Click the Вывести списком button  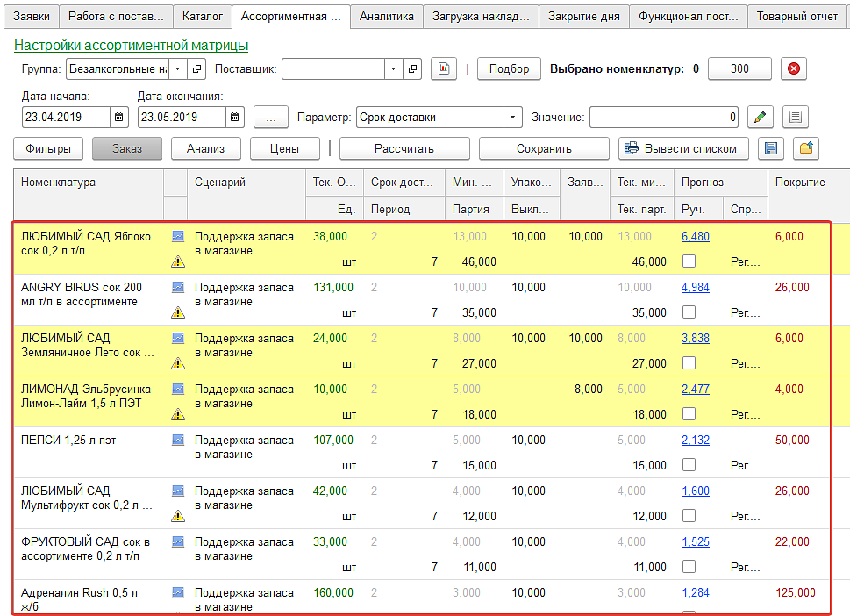(x=683, y=148)
